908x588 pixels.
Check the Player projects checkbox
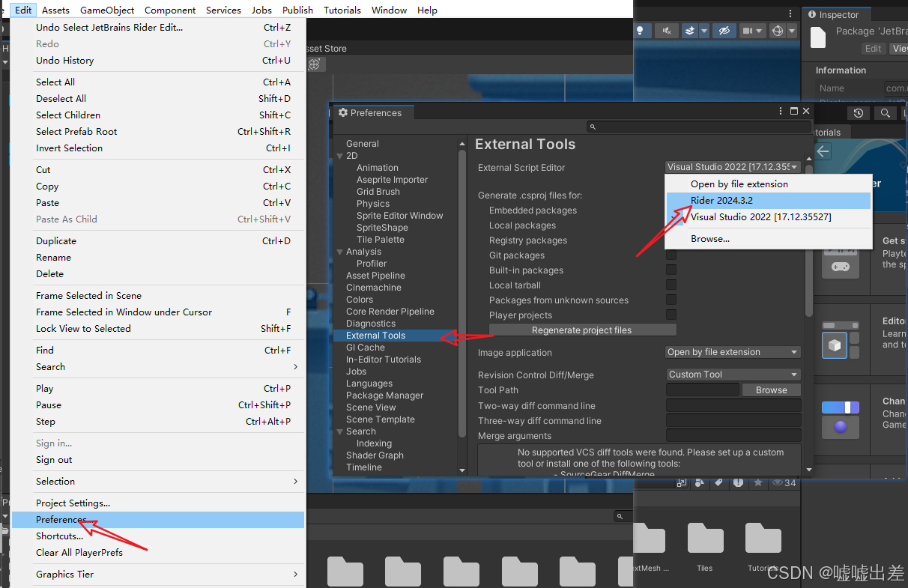click(671, 315)
